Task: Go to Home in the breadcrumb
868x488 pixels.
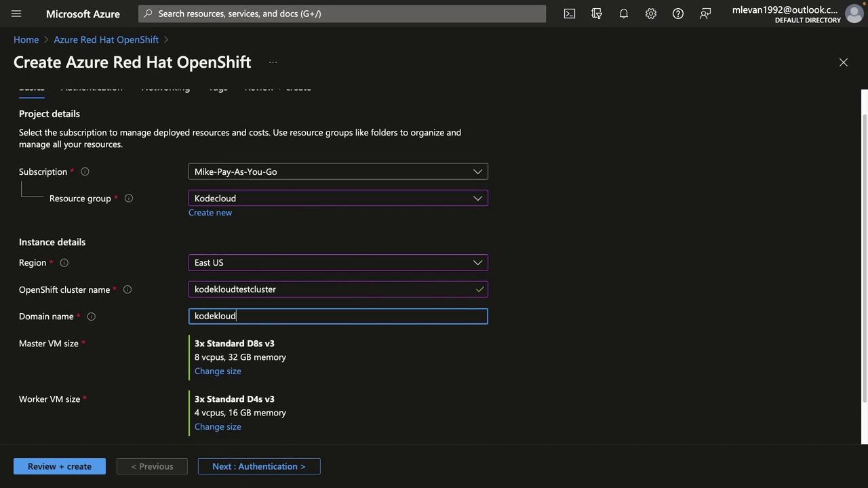Action: tap(26, 40)
